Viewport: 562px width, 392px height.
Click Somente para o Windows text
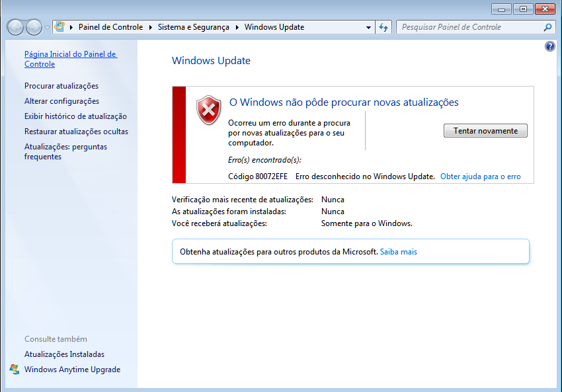[x=367, y=223]
